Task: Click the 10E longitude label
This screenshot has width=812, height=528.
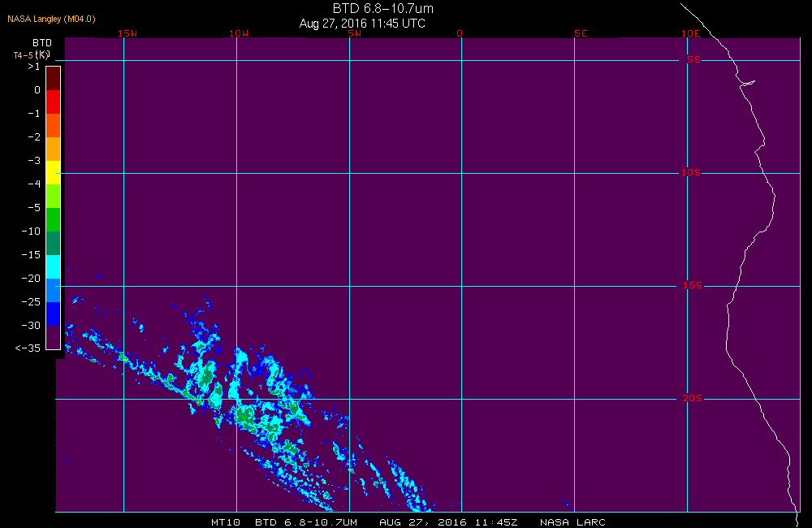Action: coord(690,33)
